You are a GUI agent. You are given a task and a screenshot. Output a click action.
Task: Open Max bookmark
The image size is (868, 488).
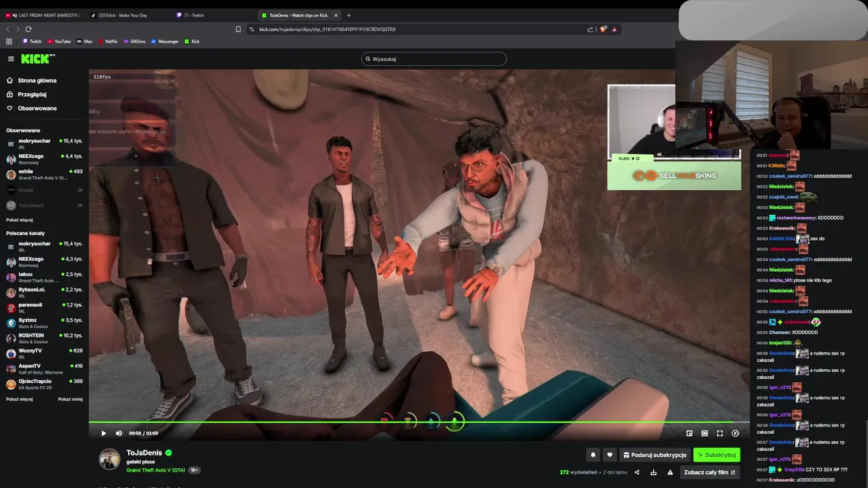pos(85,41)
